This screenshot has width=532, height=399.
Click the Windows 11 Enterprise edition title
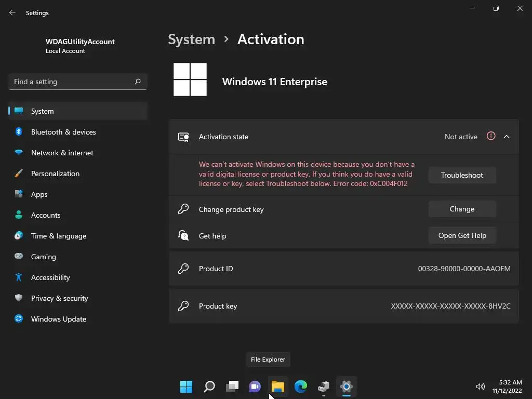[274, 82]
